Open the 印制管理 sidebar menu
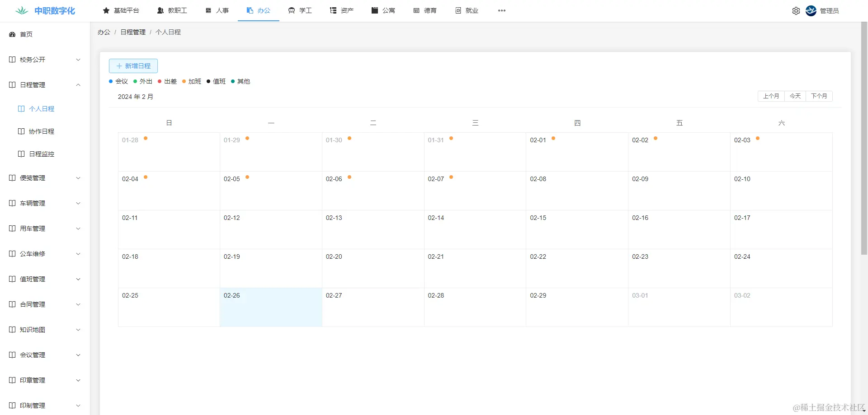This screenshot has width=868, height=415. [45, 406]
